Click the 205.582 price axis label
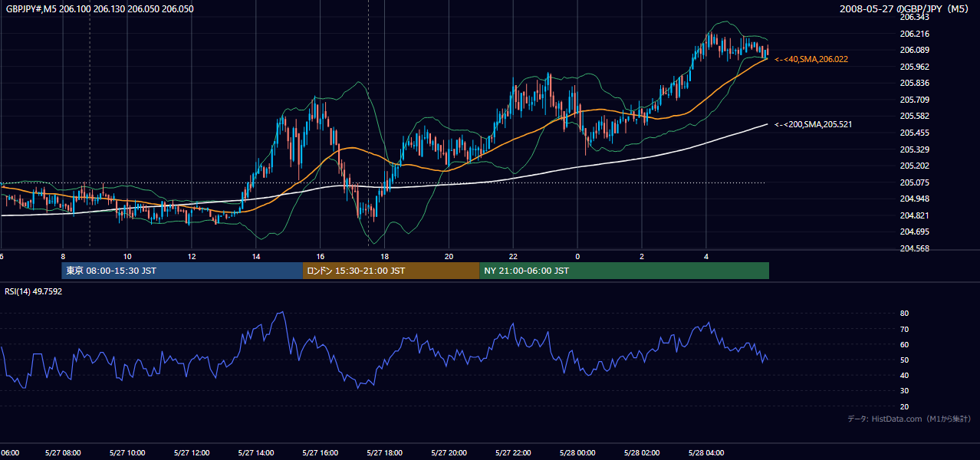The height and width of the screenshot is (460, 980). click(x=914, y=116)
